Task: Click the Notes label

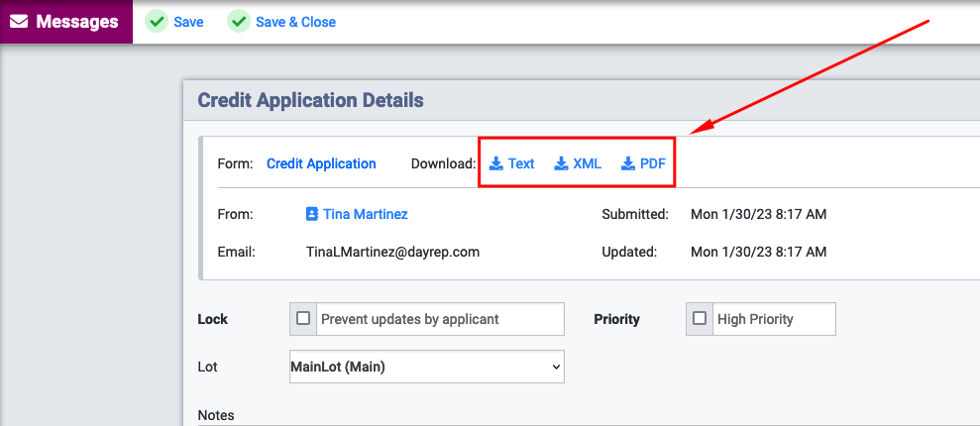Action: coord(216,415)
